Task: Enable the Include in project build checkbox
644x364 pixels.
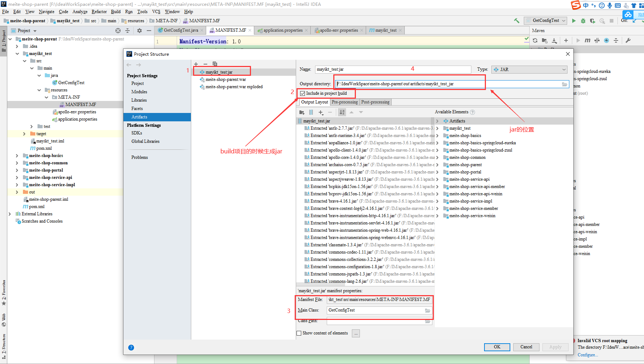Action: [302, 94]
